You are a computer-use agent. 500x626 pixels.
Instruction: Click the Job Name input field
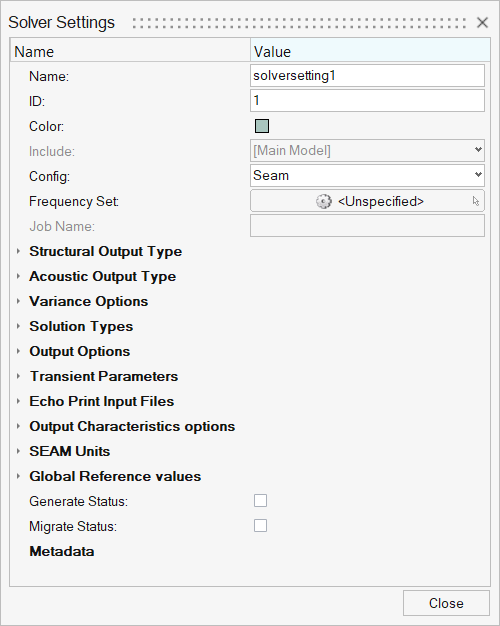pyautogui.click(x=367, y=226)
